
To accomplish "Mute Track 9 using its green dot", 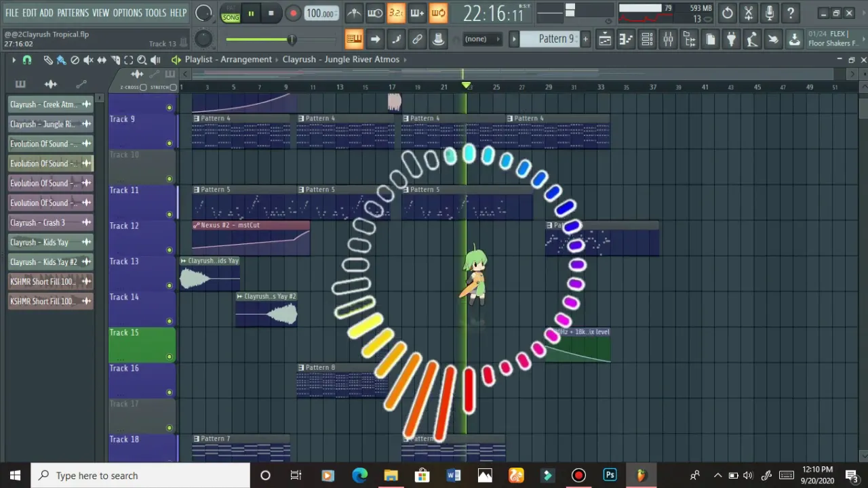I will tap(170, 143).
